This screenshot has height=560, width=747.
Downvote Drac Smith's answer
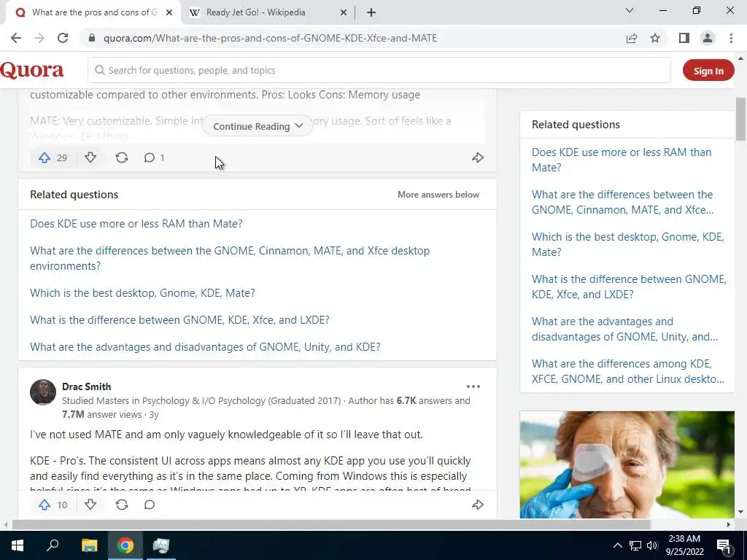(90, 505)
